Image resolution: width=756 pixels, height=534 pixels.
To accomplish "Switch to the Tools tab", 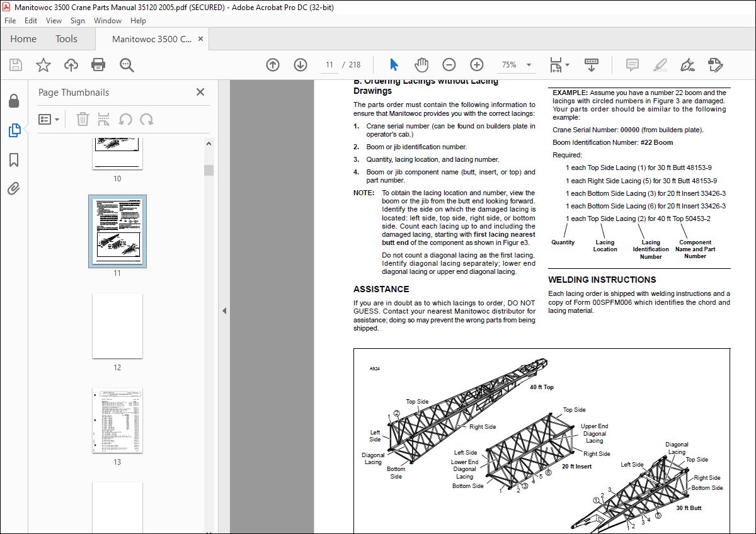I will pos(66,39).
